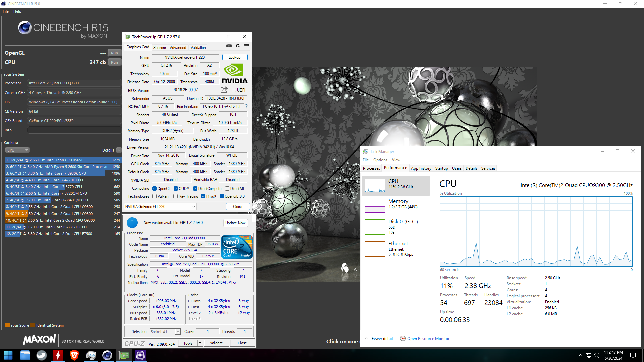Show hidden tray icons chevron
The image size is (644, 362).
(x=581, y=355)
